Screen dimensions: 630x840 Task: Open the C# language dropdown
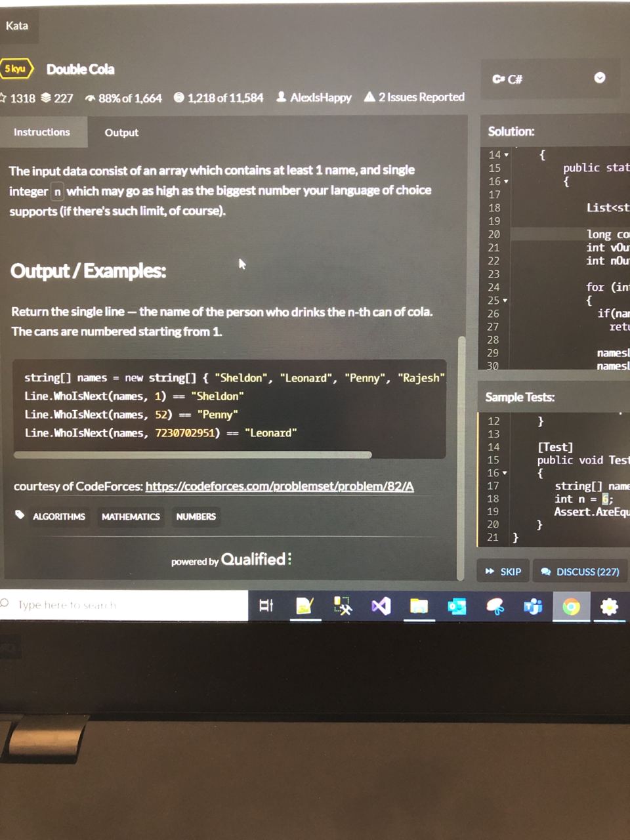550,79
